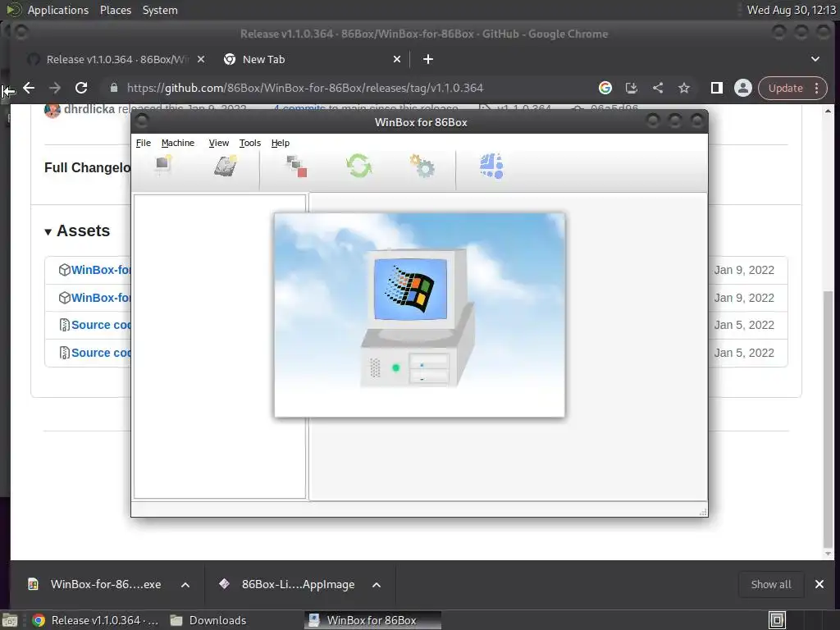Close the Release v1.1.0.364 tab

pyautogui.click(x=200, y=59)
